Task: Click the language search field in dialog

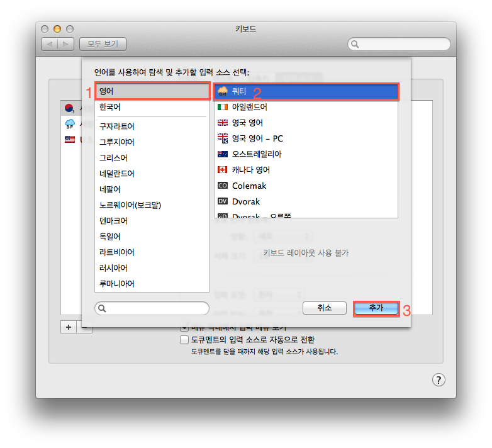Action: coord(152,308)
